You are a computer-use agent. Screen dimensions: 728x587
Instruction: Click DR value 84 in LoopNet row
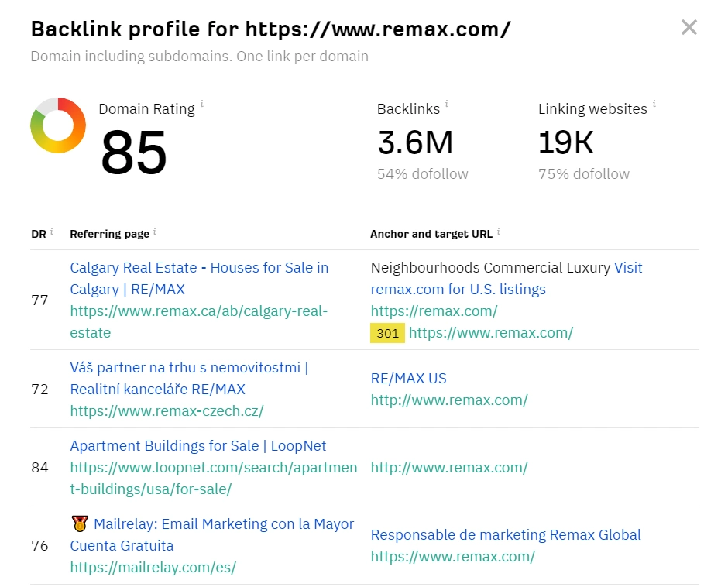(x=39, y=467)
